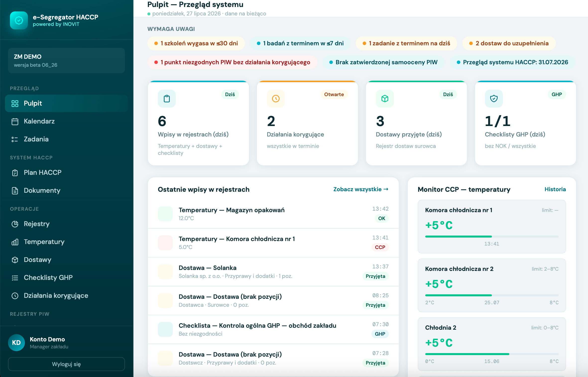Click the '1 zadanie z terminem na dziś' chip

click(407, 43)
